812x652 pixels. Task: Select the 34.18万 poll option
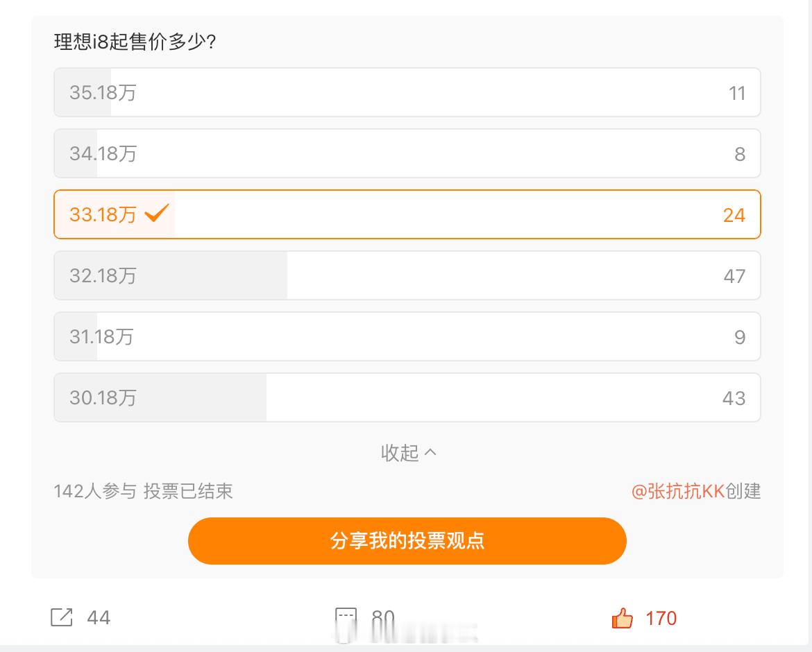coord(407,153)
